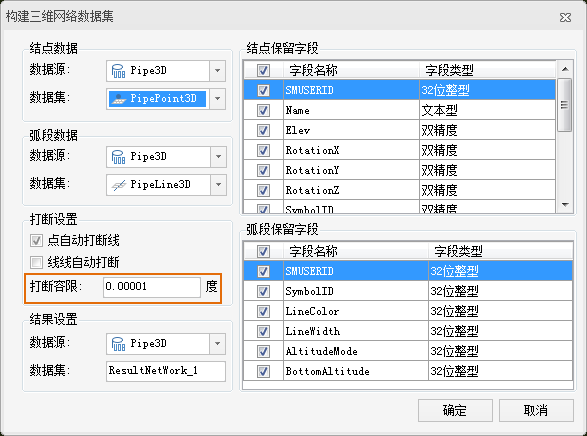The height and width of the screenshot is (436, 587).
Task: Toggle the 点自动打断线 checkbox
Action: click(36, 240)
